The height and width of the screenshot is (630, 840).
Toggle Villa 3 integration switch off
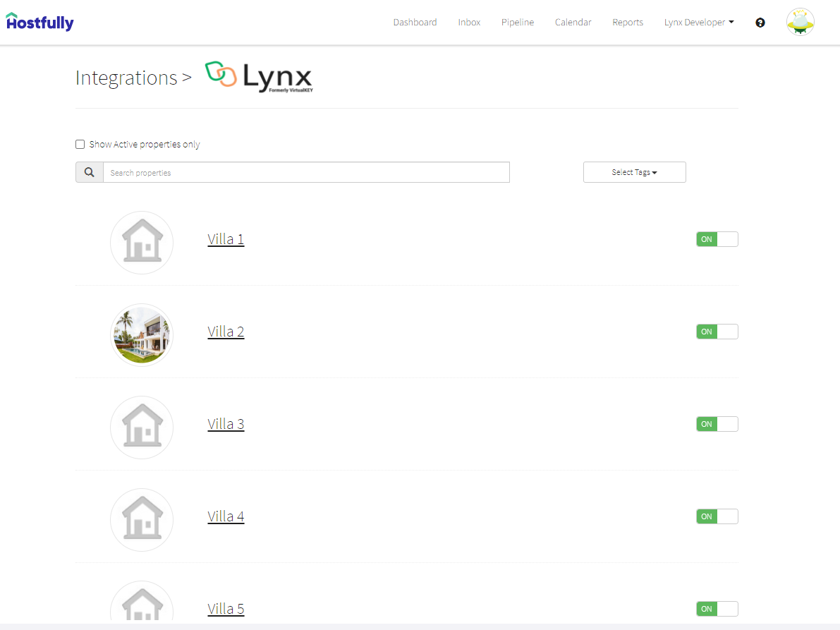717,424
